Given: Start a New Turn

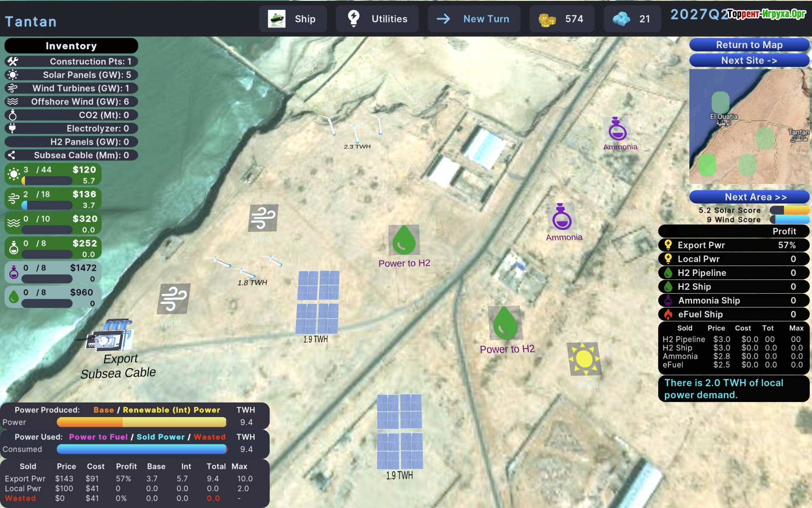Looking at the screenshot, I should coord(474,19).
